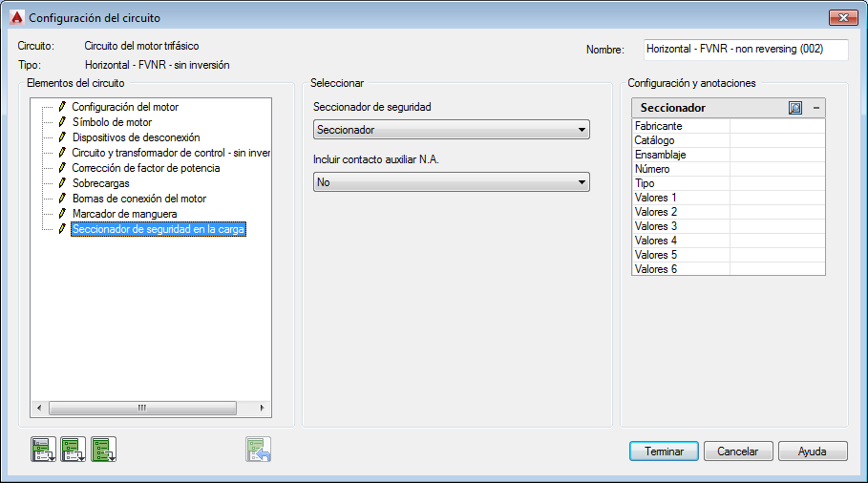Screen dimensions: 868x483
Task: Click the Ayuda button
Action: pyautogui.click(x=813, y=451)
